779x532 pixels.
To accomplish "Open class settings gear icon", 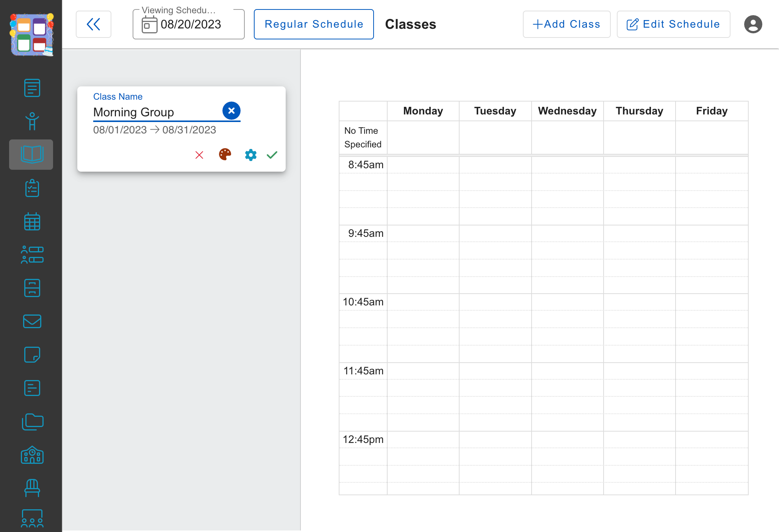I will click(x=251, y=155).
